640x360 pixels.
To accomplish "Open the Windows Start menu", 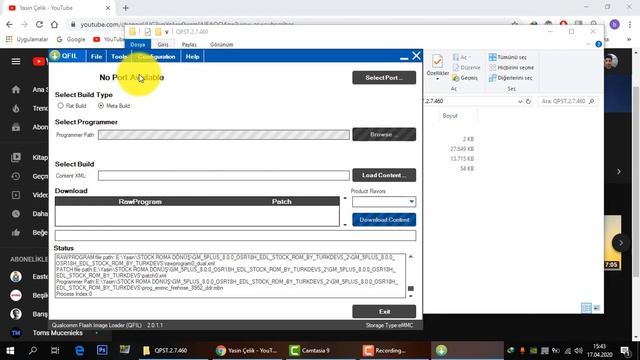I will [10, 350].
